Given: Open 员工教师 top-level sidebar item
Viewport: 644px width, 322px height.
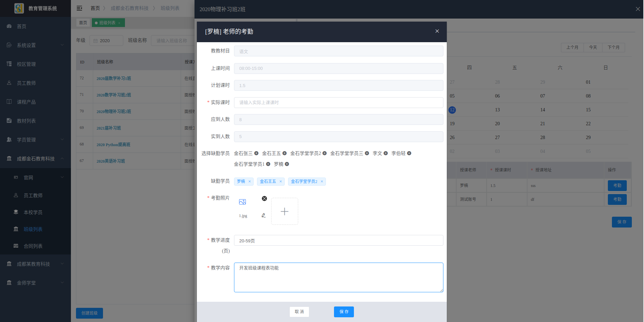Looking at the screenshot, I should 35,83.
